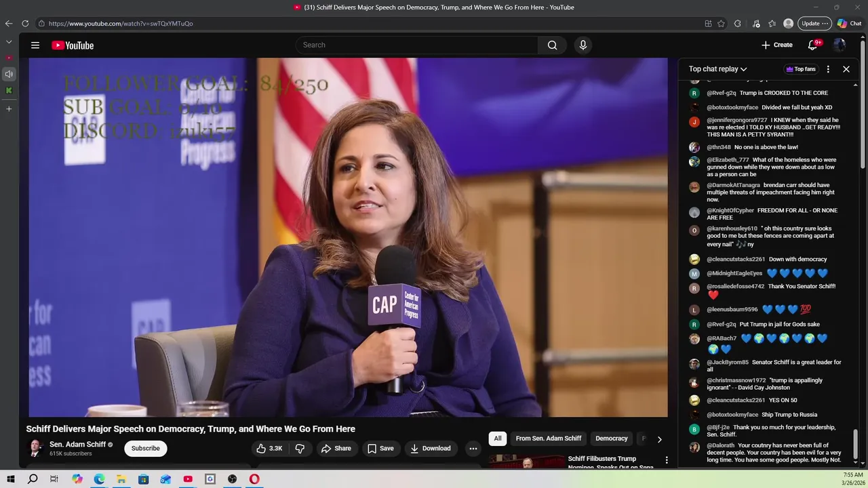The image size is (868, 488).
Task: Open chat replay options three-dot menu
Action: click(828, 69)
